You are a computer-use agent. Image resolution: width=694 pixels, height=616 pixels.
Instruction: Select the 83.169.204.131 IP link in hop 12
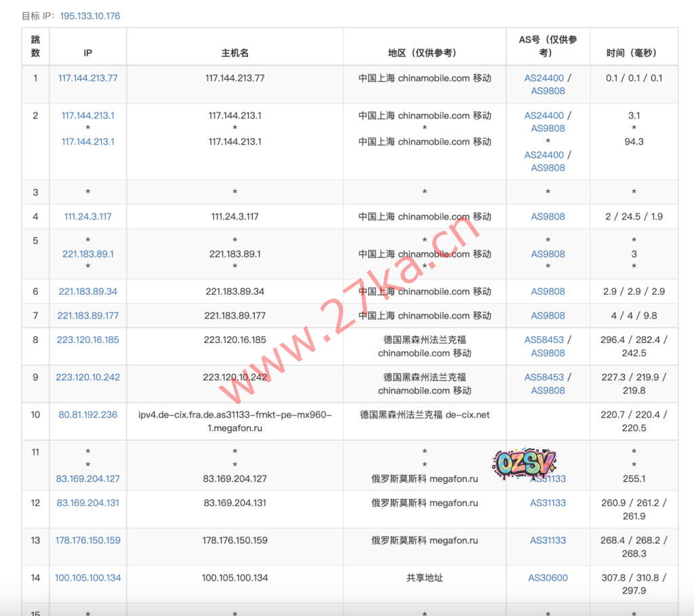[x=87, y=503]
